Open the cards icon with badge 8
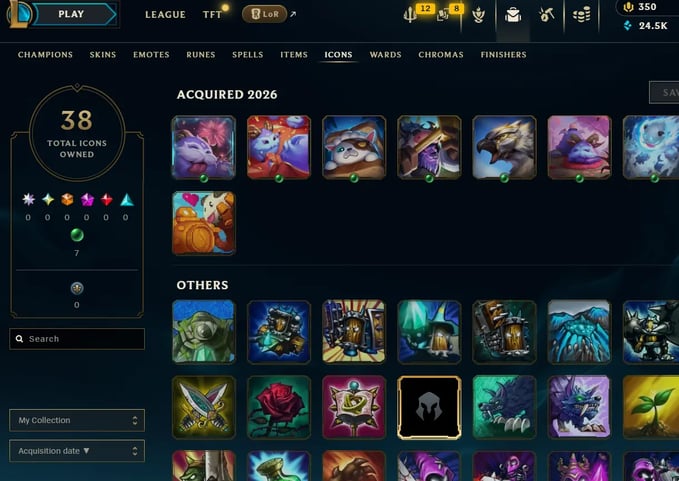This screenshot has height=481, width=679. pos(443,16)
